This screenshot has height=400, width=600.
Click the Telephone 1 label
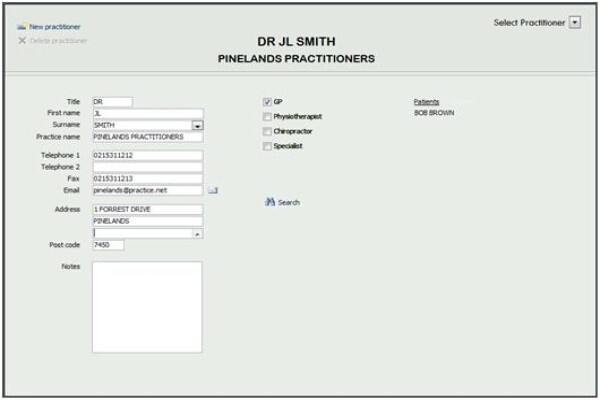click(60, 155)
